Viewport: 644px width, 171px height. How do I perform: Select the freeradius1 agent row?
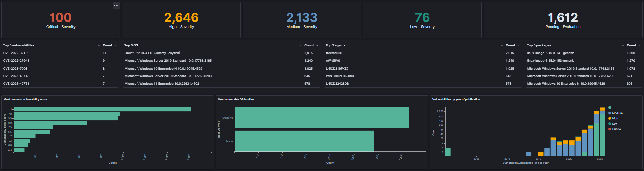coord(334,53)
